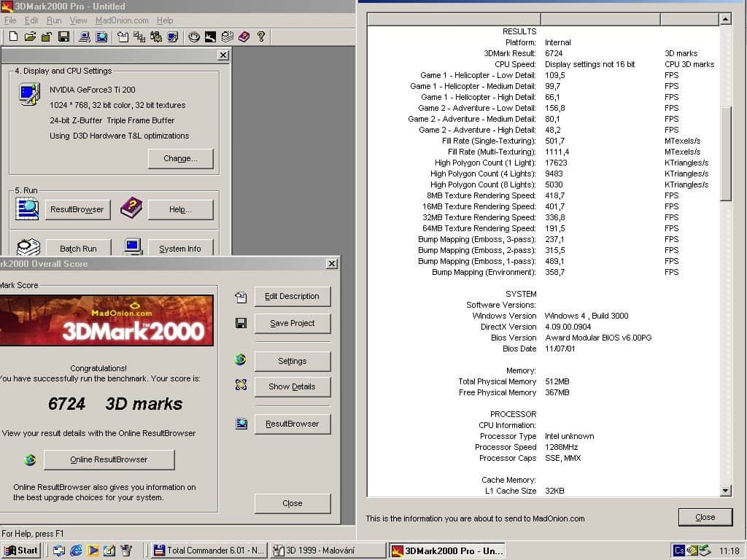Click the '1288MHz' processor speed value

(x=561, y=447)
